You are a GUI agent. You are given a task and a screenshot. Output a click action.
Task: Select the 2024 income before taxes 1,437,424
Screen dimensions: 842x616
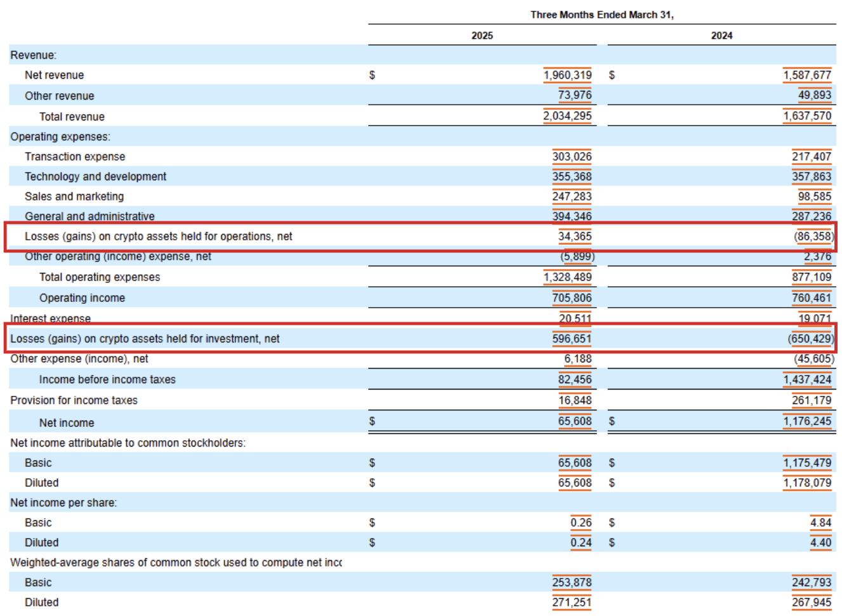806,379
